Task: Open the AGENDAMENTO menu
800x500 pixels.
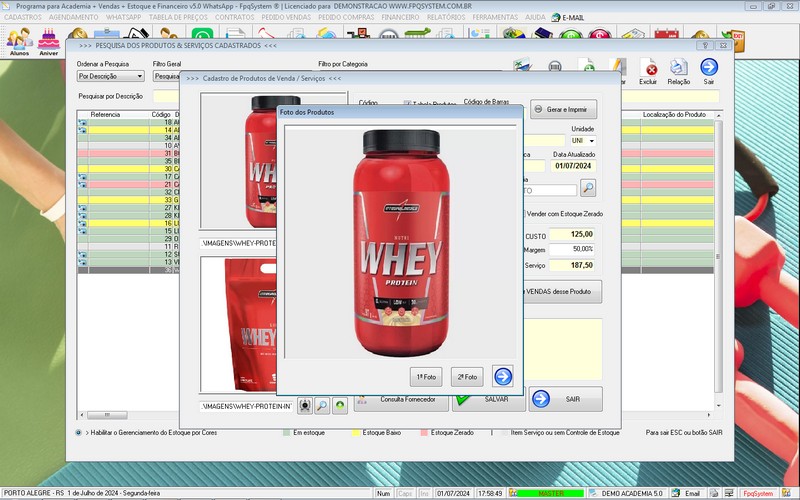Action: (x=73, y=17)
